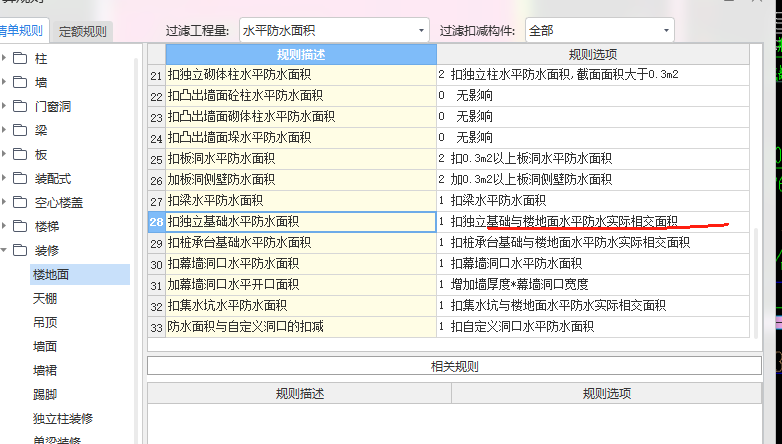Expand the 装配式 tree folder arrow

(x=3, y=178)
